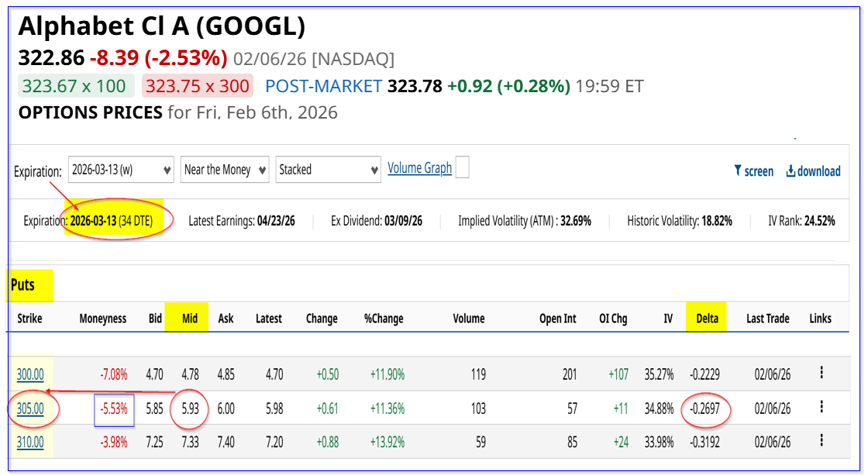The height and width of the screenshot is (475, 868).
Task: Open the Expiration date dropdown
Action: tap(120, 170)
